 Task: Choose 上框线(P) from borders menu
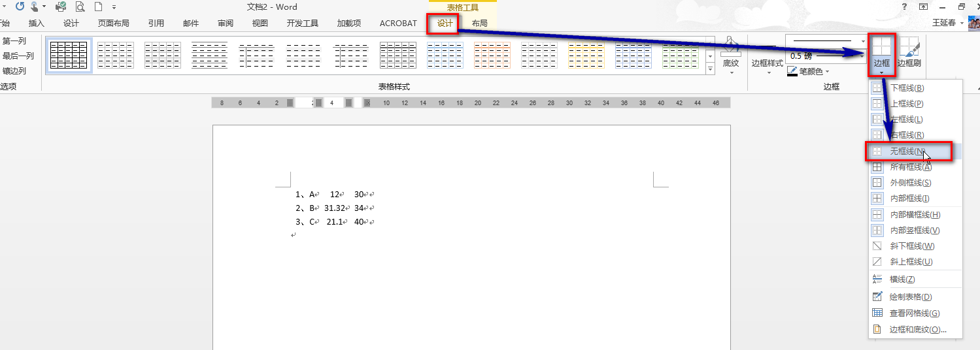tap(915, 103)
